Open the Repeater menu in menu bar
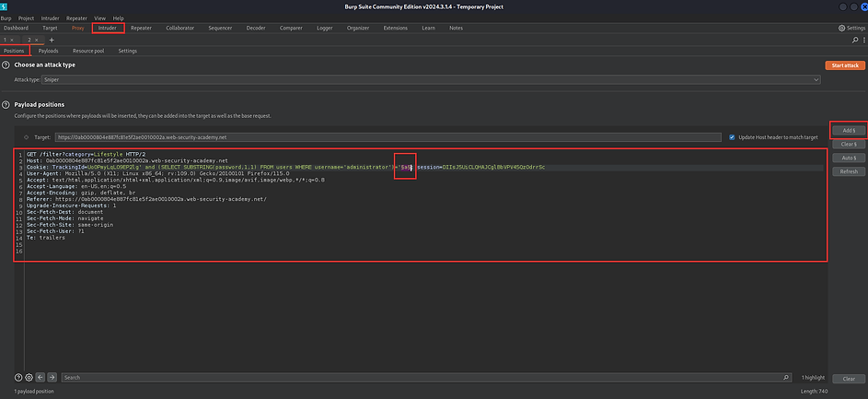The image size is (868, 399). coord(76,18)
